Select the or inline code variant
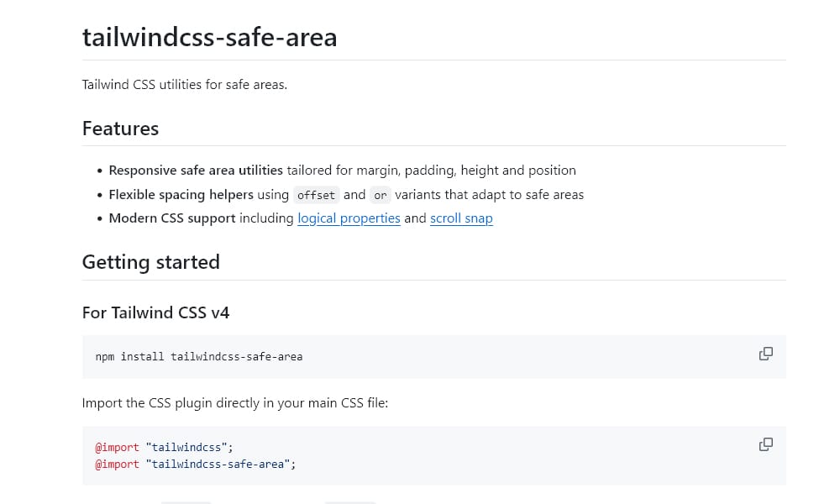 381,195
